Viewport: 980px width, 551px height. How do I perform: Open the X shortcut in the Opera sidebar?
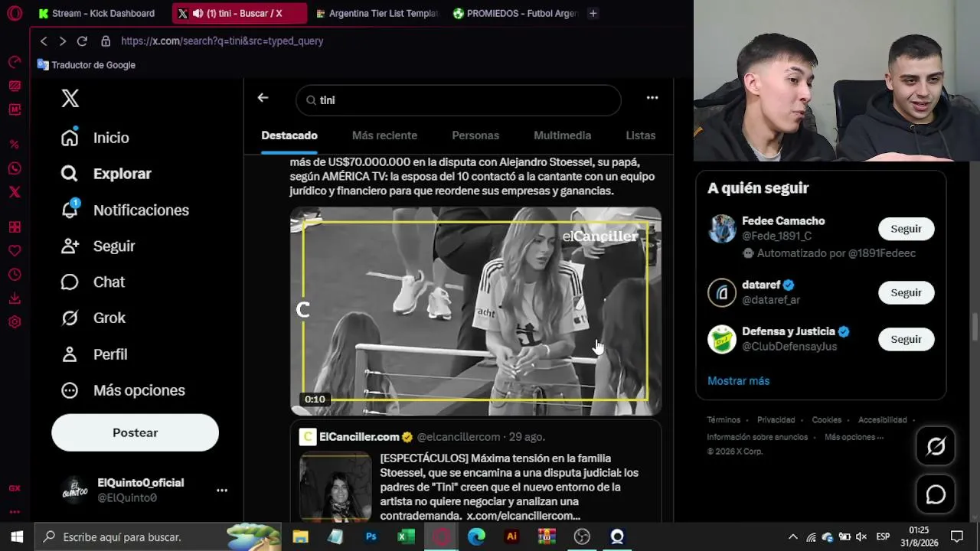click(x=15, y=192)
